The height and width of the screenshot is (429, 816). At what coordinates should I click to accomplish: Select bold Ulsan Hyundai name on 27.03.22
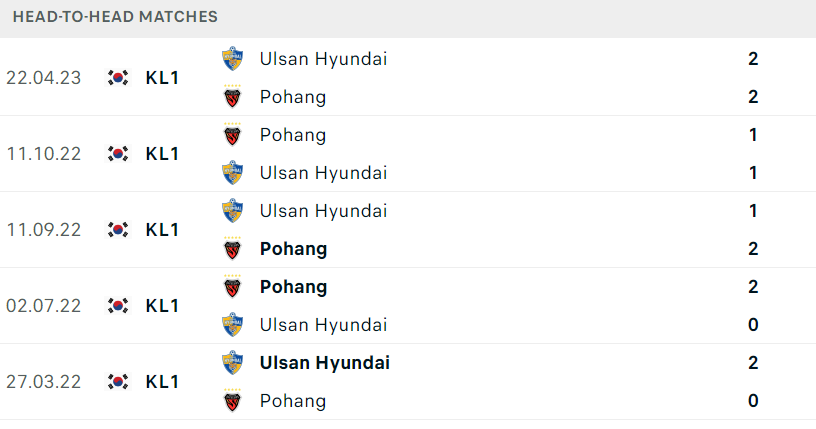point(325,363)
